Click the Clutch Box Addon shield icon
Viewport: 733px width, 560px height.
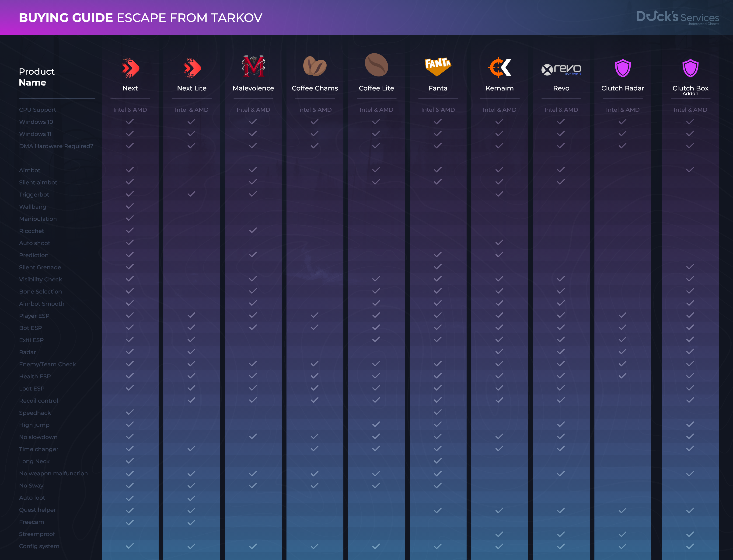(x=690, y=68)
